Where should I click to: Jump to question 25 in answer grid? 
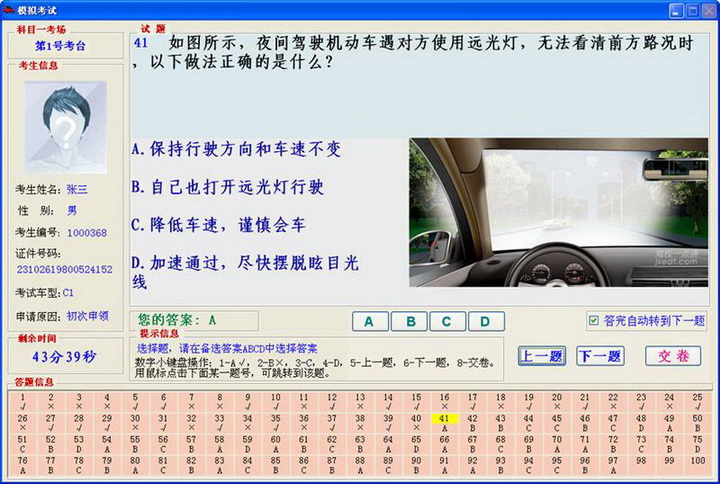tap(698, 402)
